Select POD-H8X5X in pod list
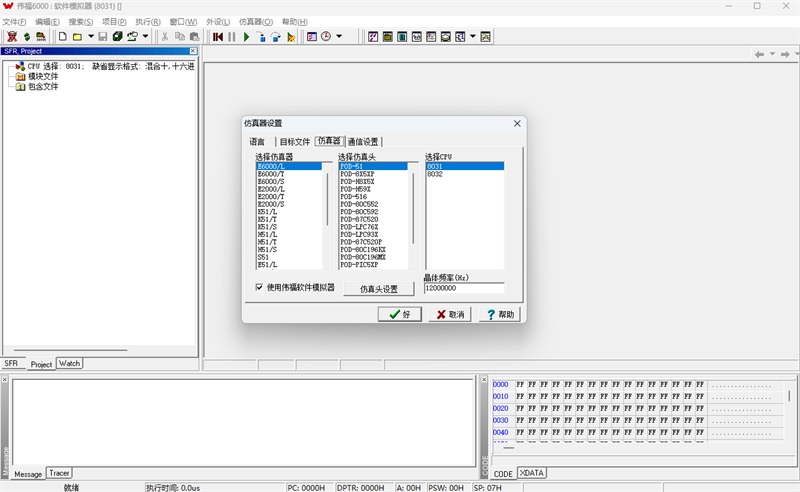 click(x=373, y=182)
